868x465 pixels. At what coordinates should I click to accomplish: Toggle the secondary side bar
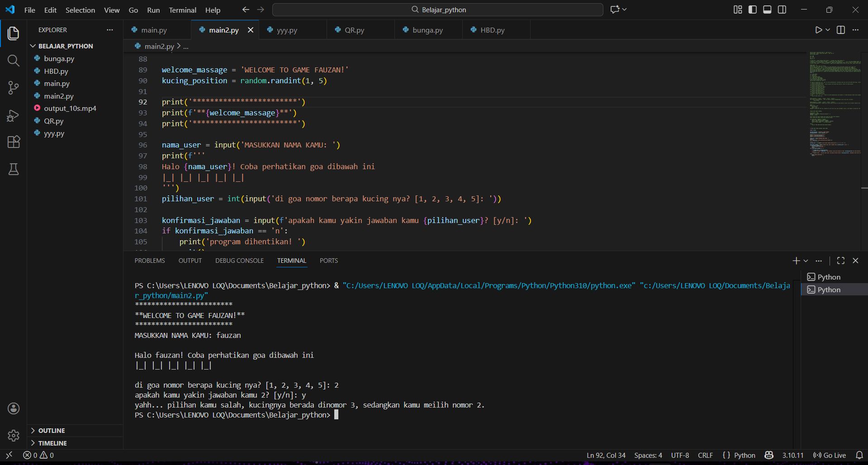782,9
